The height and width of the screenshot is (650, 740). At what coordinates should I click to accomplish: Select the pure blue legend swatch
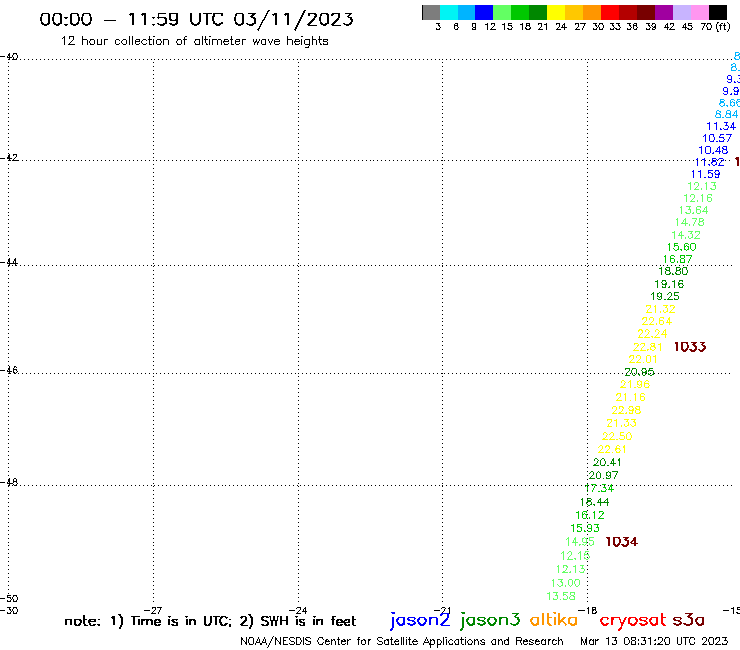[x=484, y=12]
